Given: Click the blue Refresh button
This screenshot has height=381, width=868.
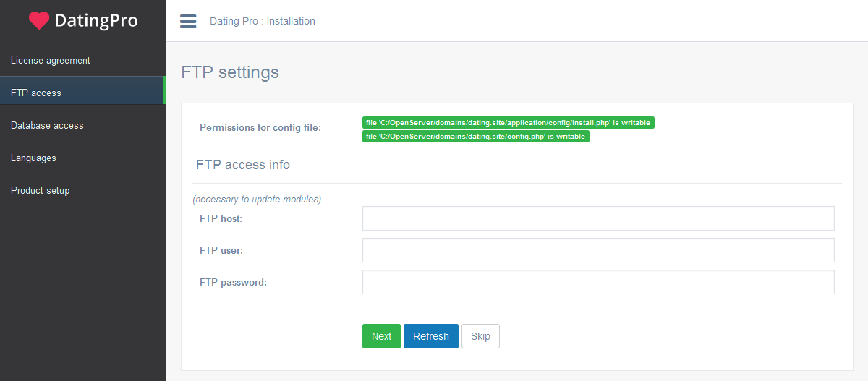Looking at the screenshot, I should pos(431,336).
